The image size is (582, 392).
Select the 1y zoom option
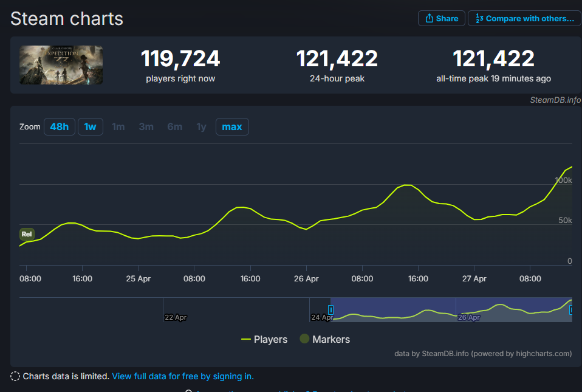tap(201, 126)
